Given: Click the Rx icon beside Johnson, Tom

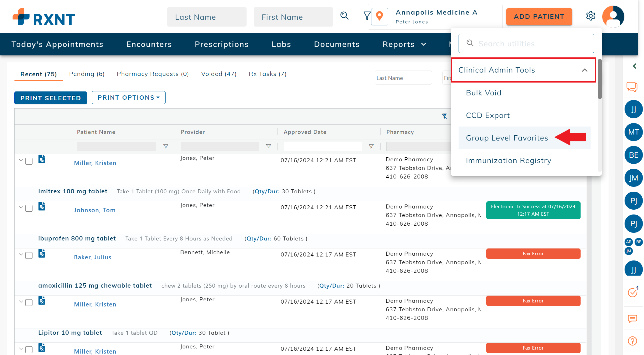Looking at the screenshot, I should [42, 206].
